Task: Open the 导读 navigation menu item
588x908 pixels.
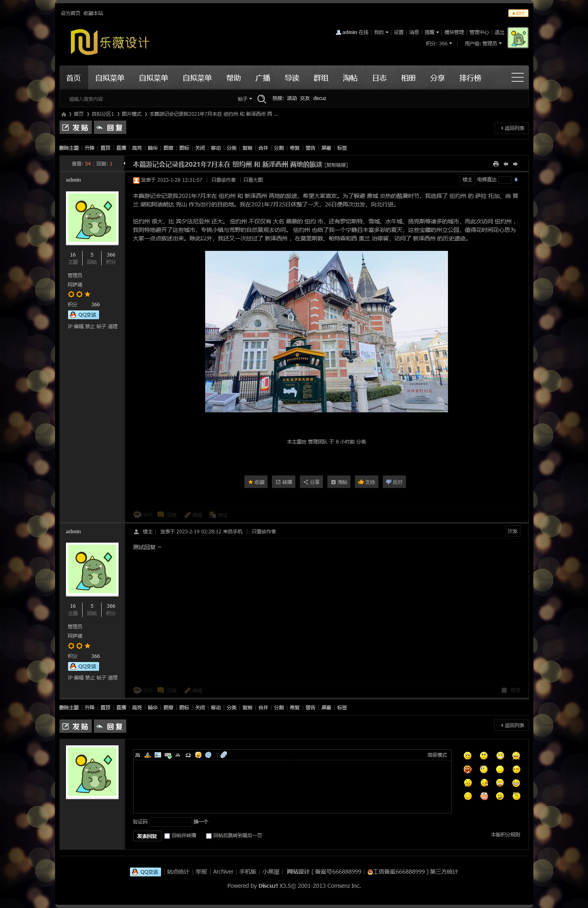Action: [292, 78]
